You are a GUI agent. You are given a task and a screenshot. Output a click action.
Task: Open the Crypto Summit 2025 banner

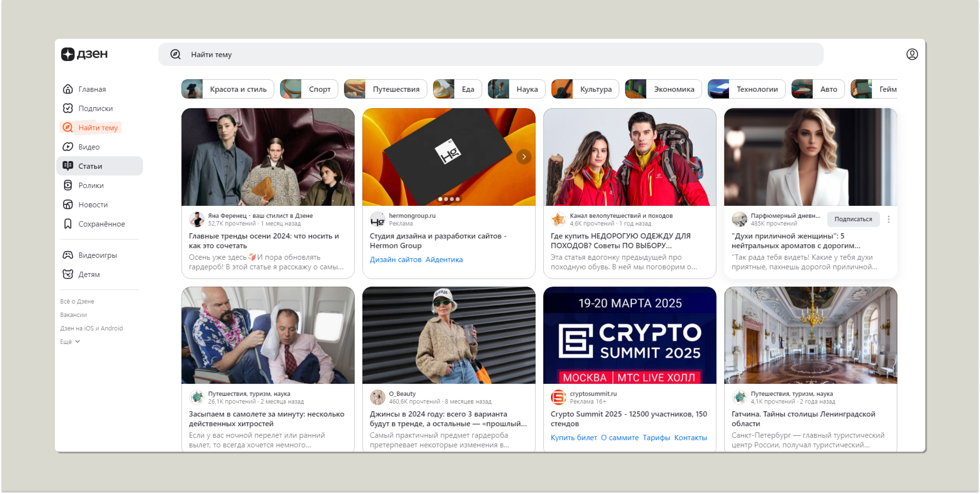coord(630,335)
